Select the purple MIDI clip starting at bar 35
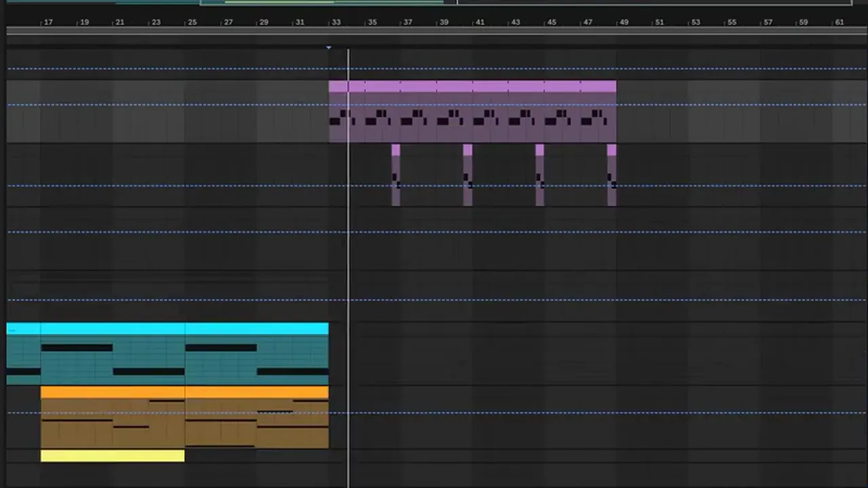The width and height of the screenshot is (868, 488). pos(382,112)
